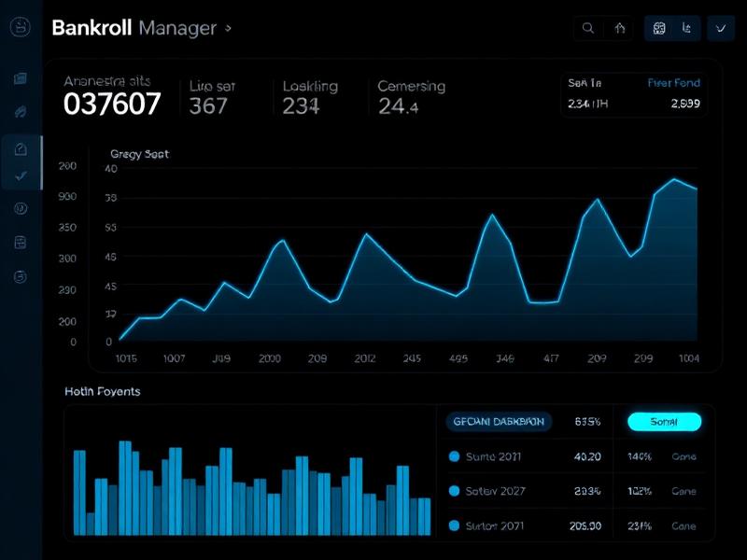
Task: Click the Cane link in the 40.20 row
Action: (684, 456)
